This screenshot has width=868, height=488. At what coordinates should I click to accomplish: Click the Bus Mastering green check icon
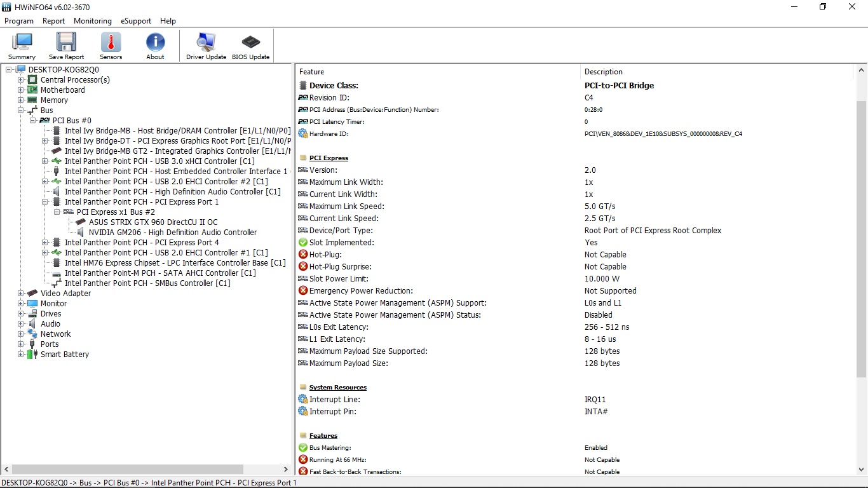(303, 448)
